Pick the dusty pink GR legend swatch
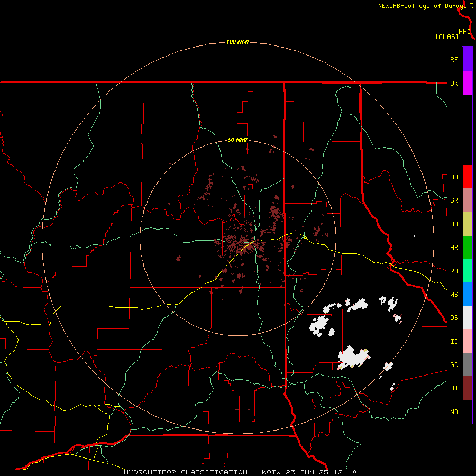476x476 pixels. [467, 200]
